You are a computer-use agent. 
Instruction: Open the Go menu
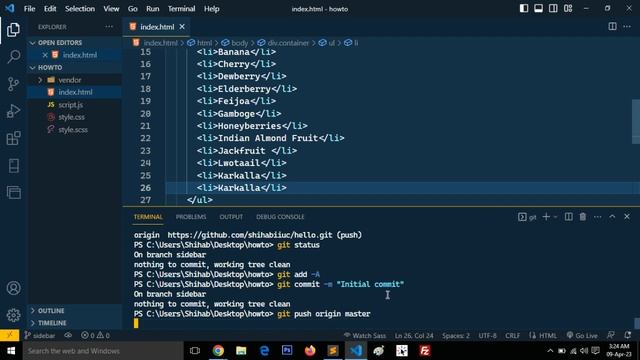point(133,9)
